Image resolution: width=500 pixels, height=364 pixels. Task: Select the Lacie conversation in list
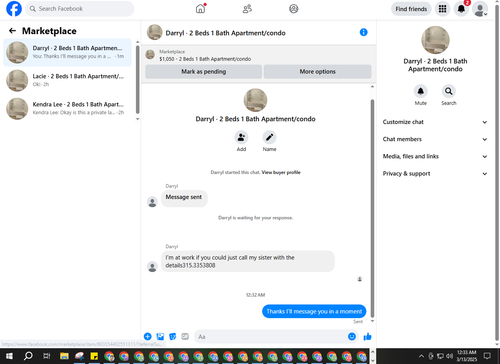coord(67,80)
